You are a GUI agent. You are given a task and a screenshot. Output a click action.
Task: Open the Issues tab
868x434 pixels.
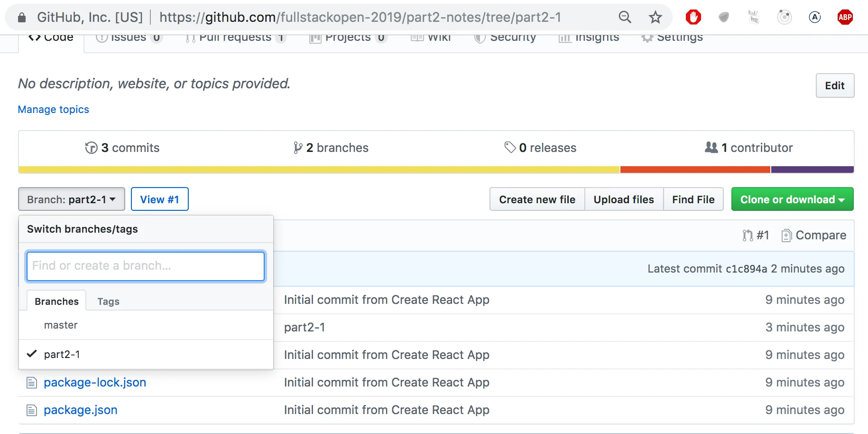tap(129, 38)
